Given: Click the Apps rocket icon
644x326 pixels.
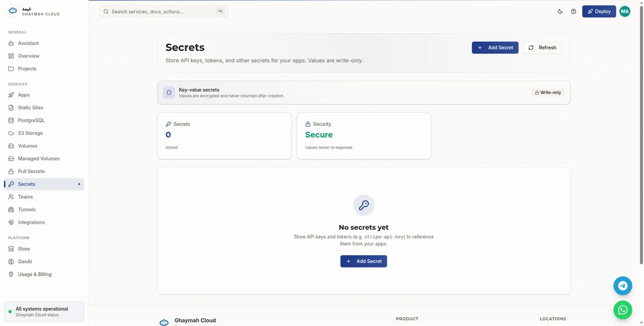Looking at the screenshot, I should point(11,95).
